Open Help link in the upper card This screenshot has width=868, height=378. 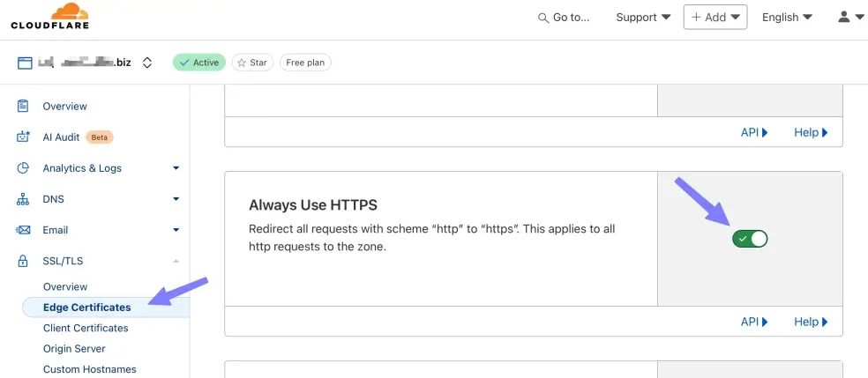tap(811, 132)
